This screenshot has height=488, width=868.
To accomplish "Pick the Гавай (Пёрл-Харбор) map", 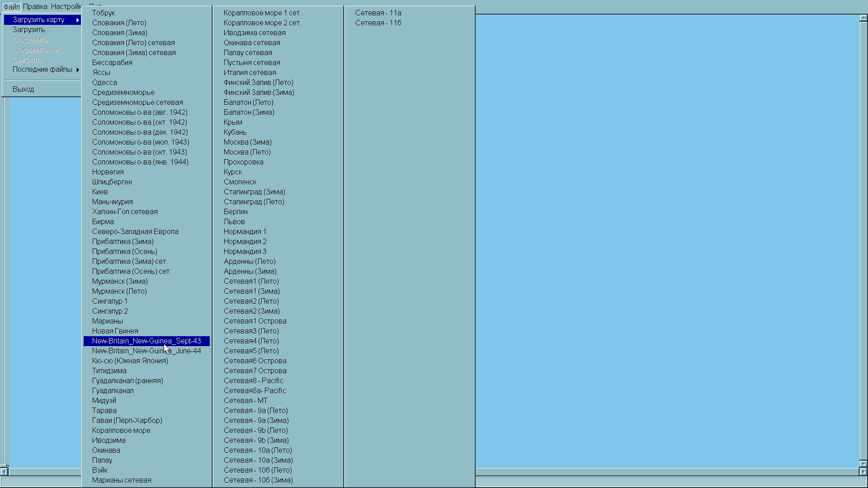I will pyautogui.click(x=127, y=421).
